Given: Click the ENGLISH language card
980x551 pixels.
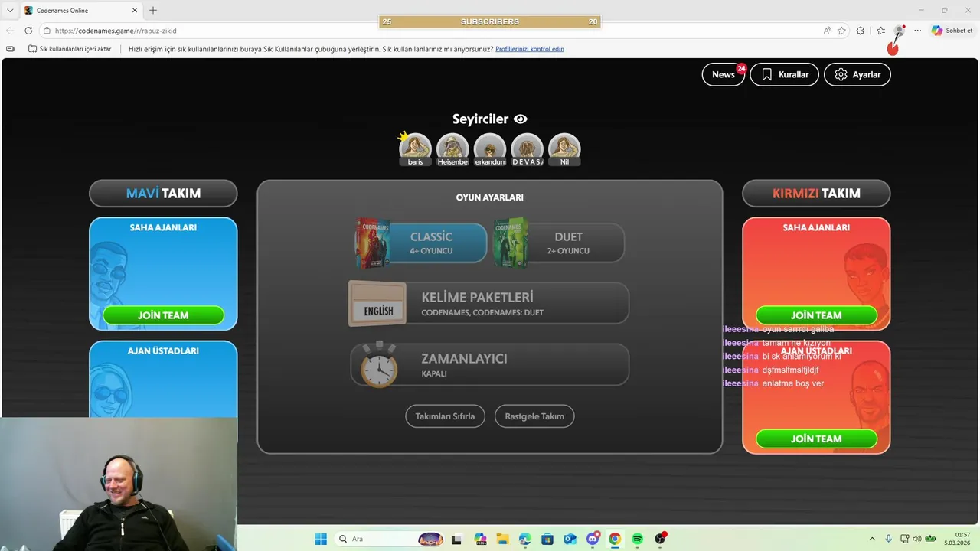Looking at the screenshot, I should pyautogui.click(x=377, y=304).
